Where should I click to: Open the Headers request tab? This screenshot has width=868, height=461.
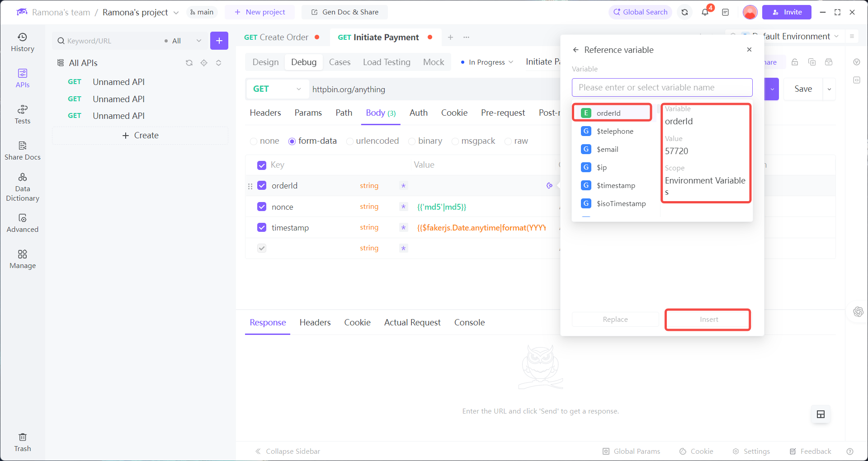pyautogui.click(x=265, y=113)
